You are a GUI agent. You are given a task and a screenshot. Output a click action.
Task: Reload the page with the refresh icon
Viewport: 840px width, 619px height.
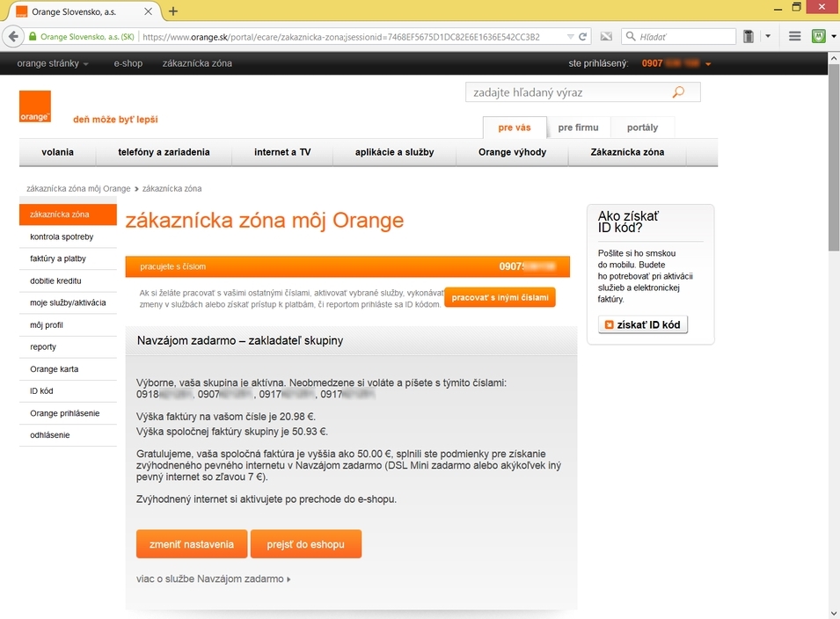(x=583, y=36)
